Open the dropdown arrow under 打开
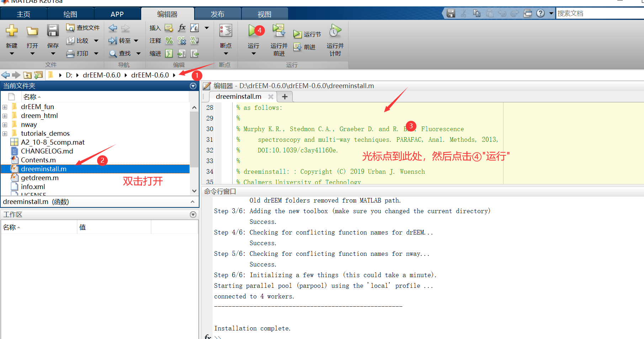 pyautogui.click(x=32, y=54)
